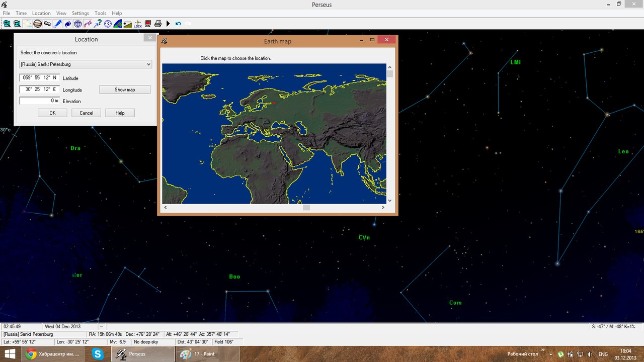Open the location Earth icon in toolbar

coord(118,24)
